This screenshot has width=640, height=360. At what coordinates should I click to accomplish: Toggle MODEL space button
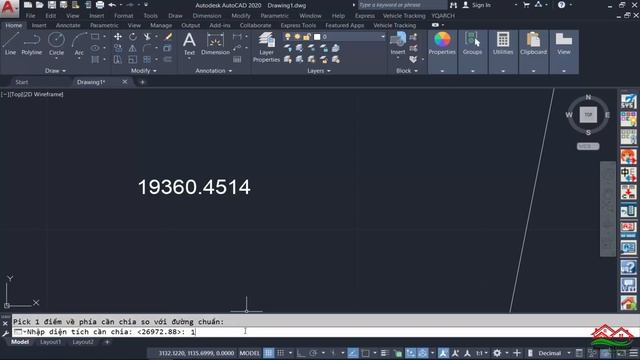(x=249, y=353)
